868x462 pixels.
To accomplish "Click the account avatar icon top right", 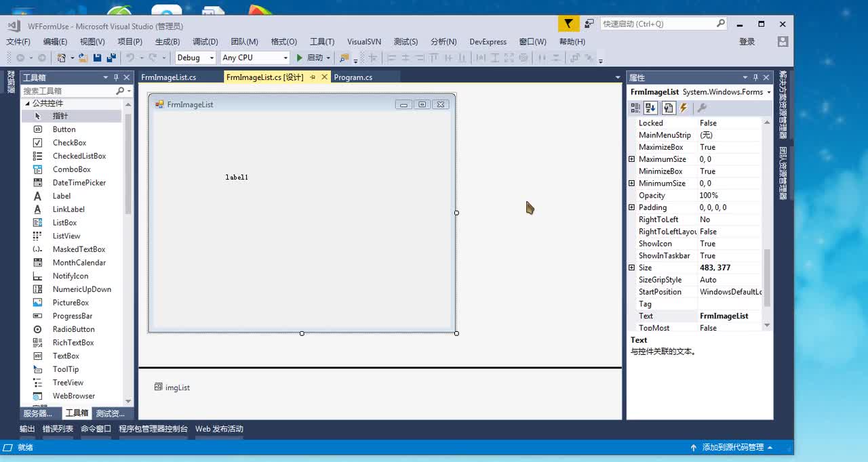I will coord(783,41).
